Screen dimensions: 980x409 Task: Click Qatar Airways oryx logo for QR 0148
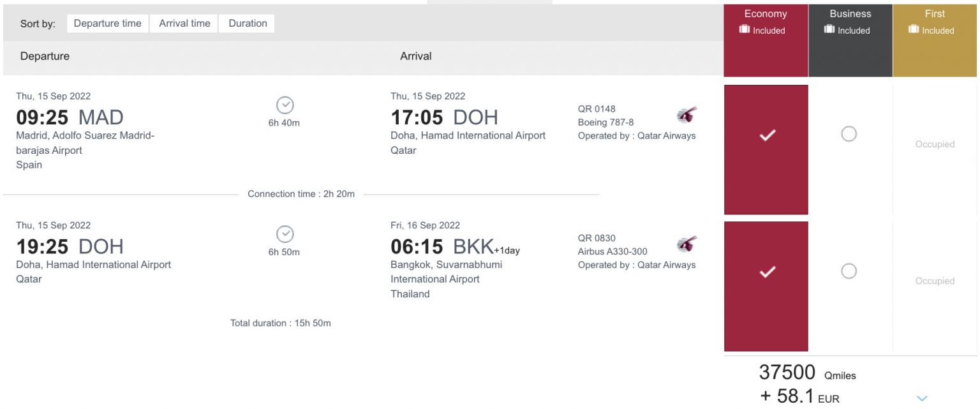coord(687,115)
